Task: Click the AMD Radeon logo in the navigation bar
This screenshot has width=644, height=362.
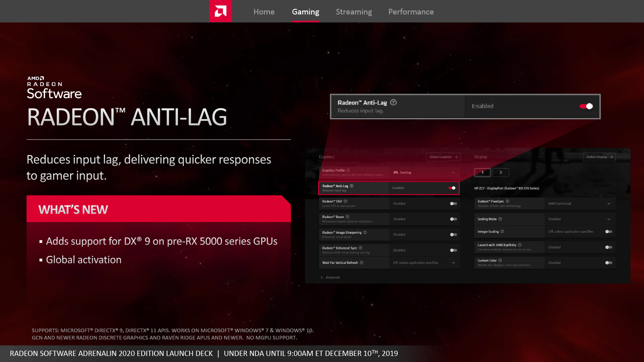Action: tap(220, 11)
